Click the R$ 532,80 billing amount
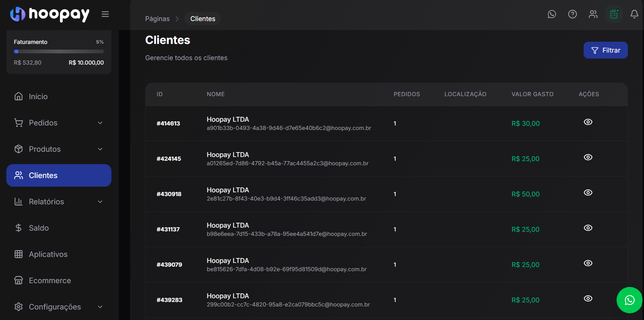644x320 pixels. pyautogui.click(x=28, y=63)
